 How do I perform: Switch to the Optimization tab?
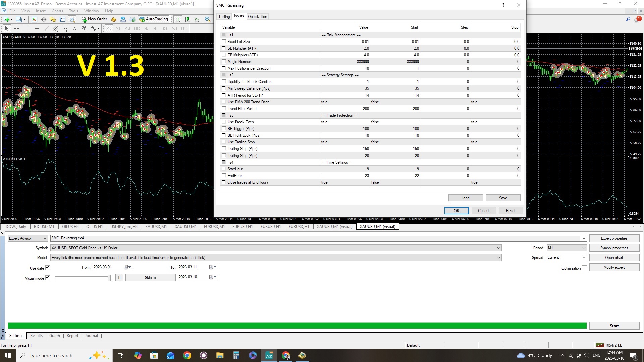(x=257, y=17)
